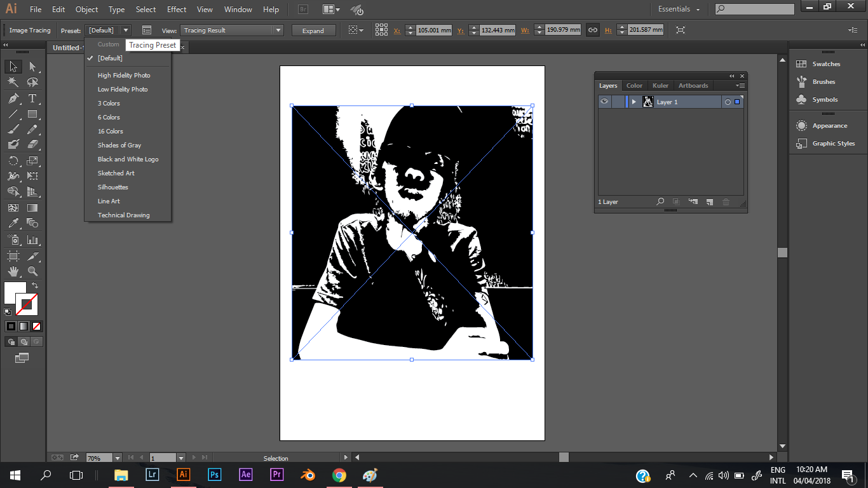The height and width of the screenshot is (488, 868).
Task: Choose Black and White Logo preset
Action: 128,159
